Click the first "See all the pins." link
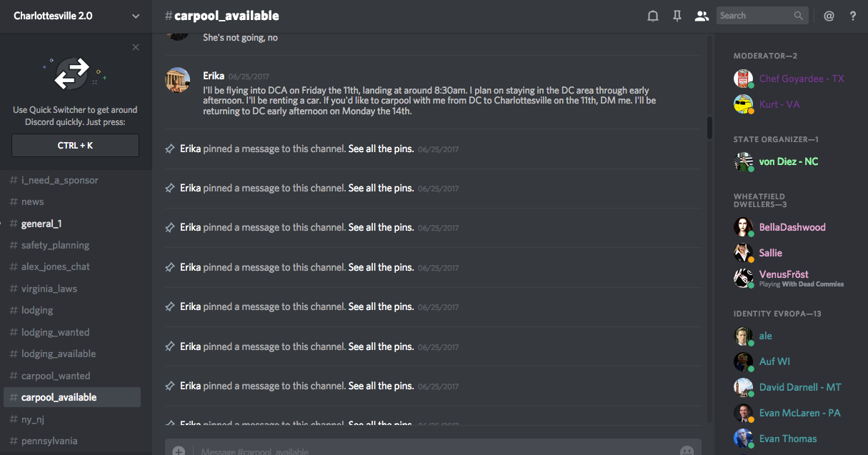This screenshot has width=868, height=455. (381, 149)
